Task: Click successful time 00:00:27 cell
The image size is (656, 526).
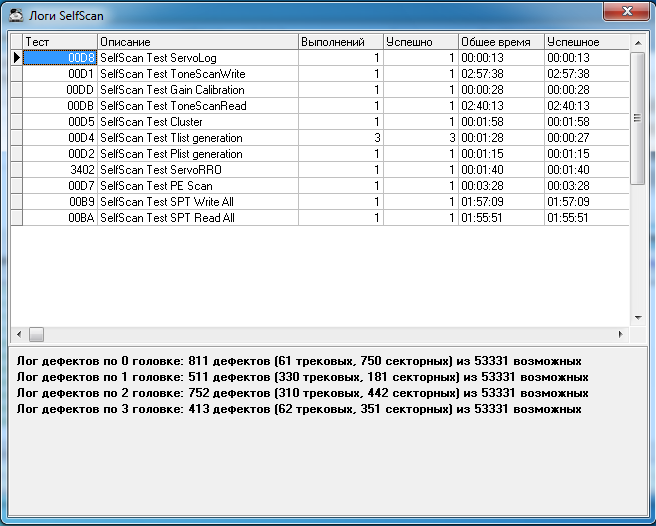Action: coord(587,138)
